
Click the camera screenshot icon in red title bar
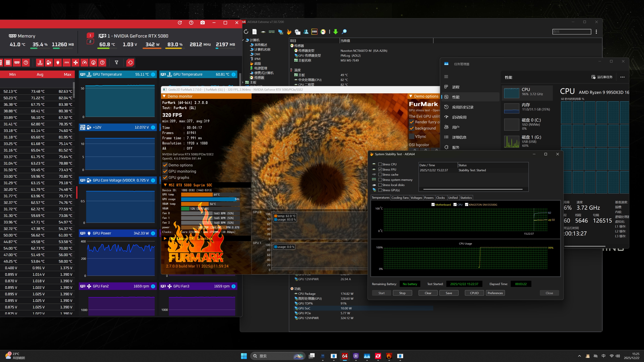(x=202, y=23)
